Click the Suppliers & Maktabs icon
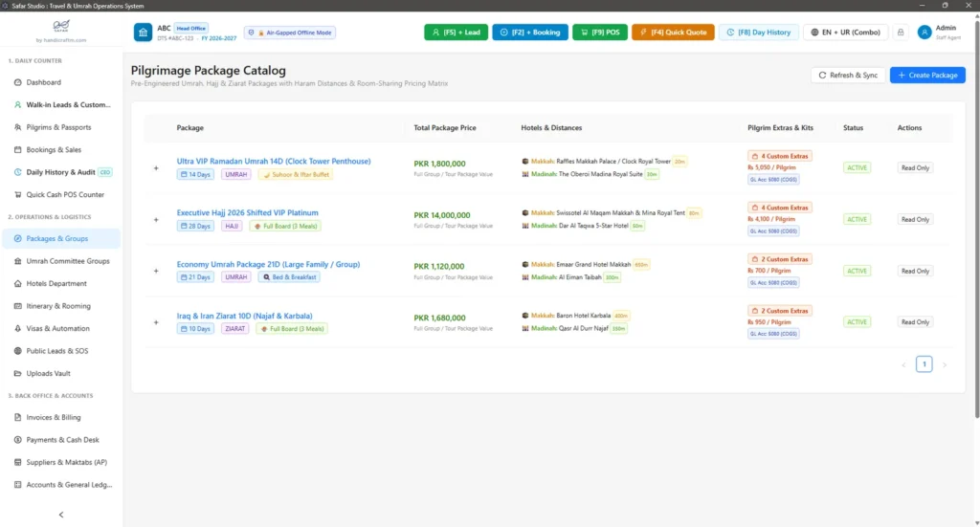This screenshot has height=527, width=980. (17, 462)
